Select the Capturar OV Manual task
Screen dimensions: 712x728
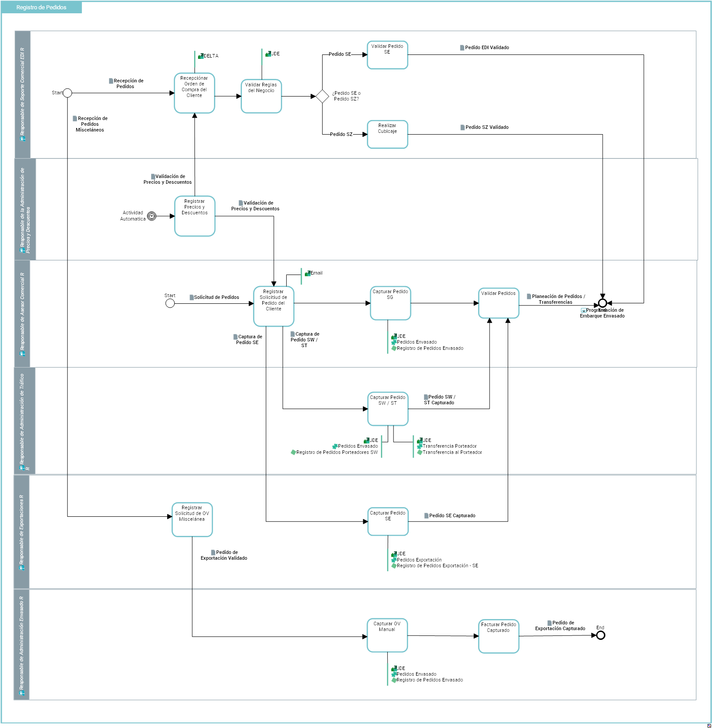pos(387,635)
